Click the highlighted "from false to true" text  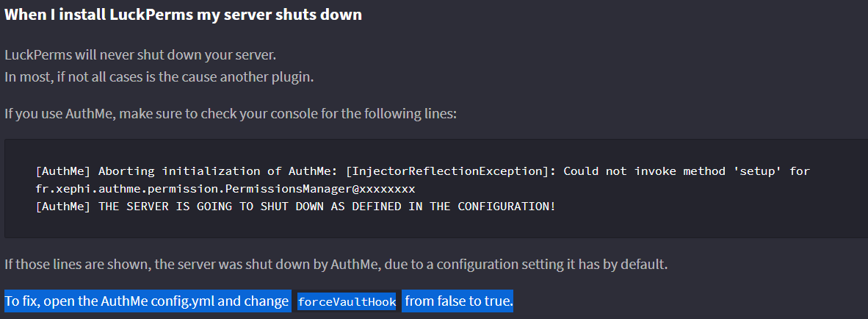(x=458, y=301)
